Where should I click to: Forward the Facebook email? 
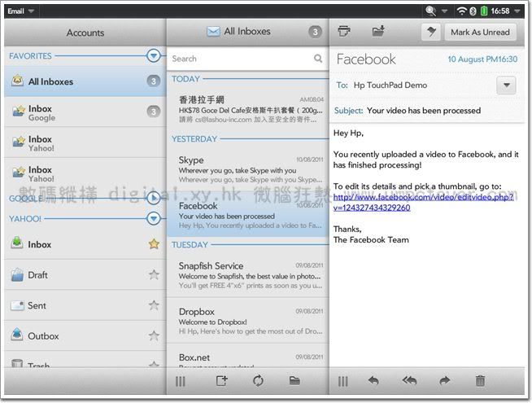(444, 380)
